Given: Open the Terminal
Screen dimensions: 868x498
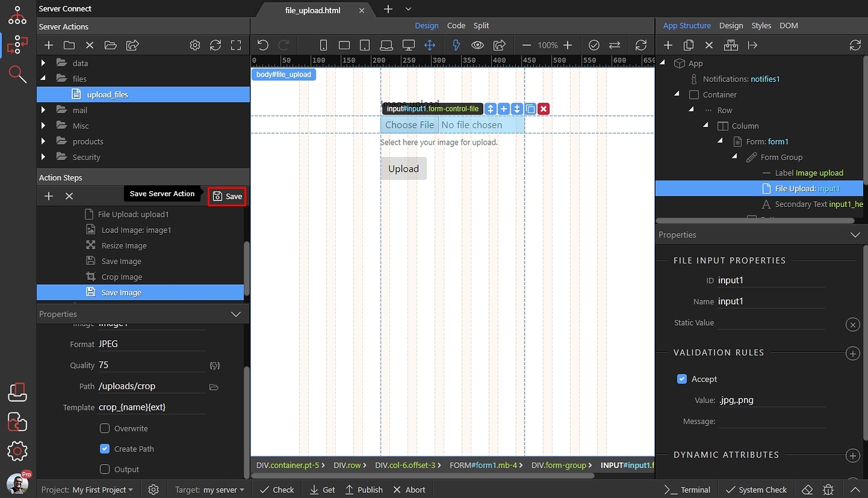Looking at the screenshot, I should pos(687,490).
